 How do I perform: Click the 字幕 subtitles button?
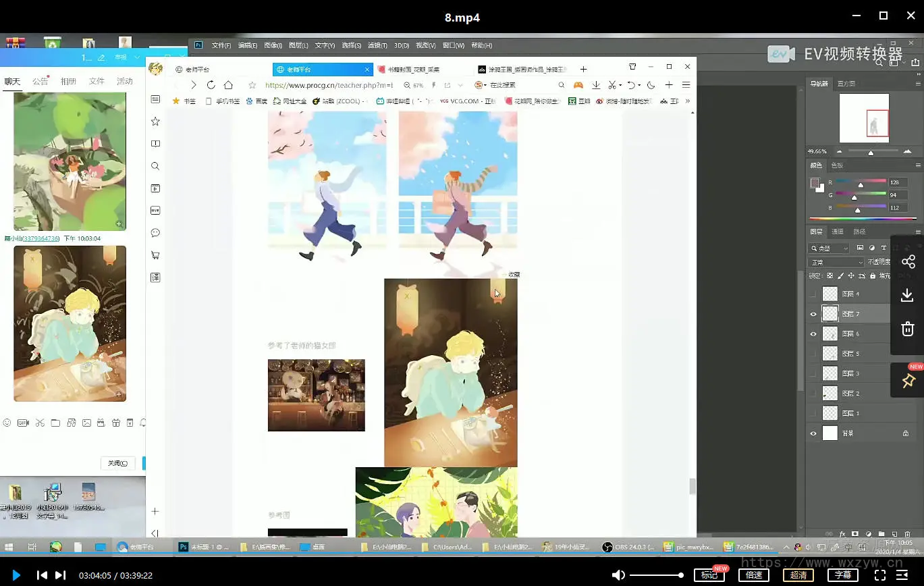(843, 575)
